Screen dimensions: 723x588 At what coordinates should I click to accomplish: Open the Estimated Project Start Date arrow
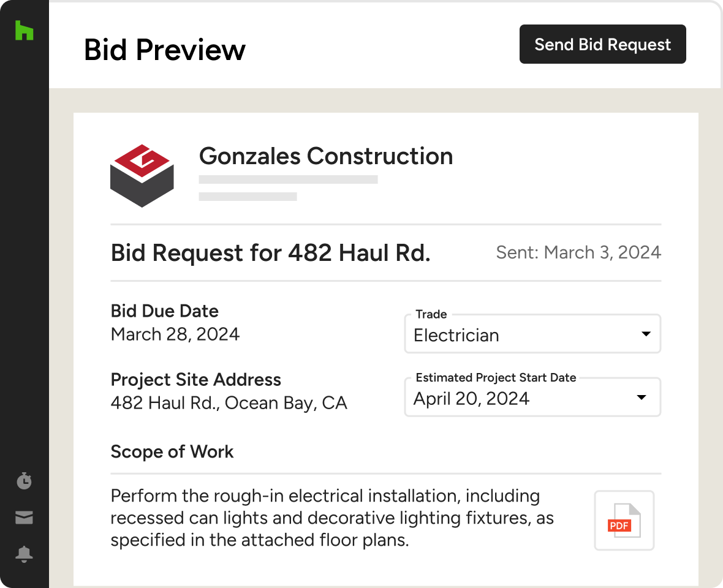tap(642, 398)
